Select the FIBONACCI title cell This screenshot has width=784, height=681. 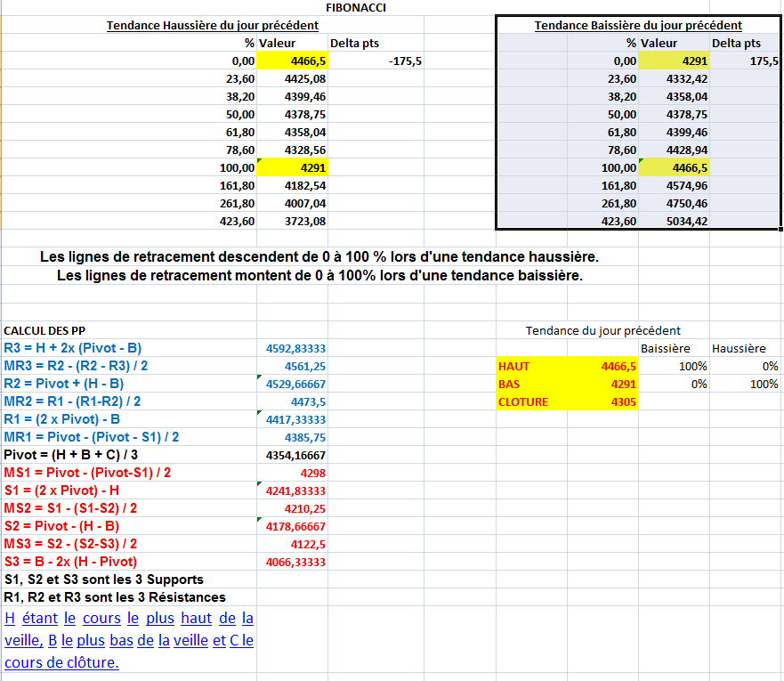(355, 7)
